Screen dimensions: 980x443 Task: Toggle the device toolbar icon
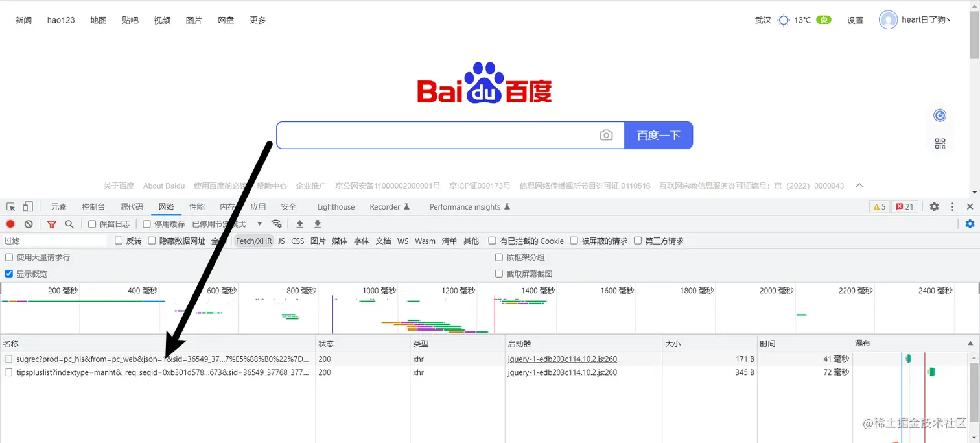(x=28, y=207)
